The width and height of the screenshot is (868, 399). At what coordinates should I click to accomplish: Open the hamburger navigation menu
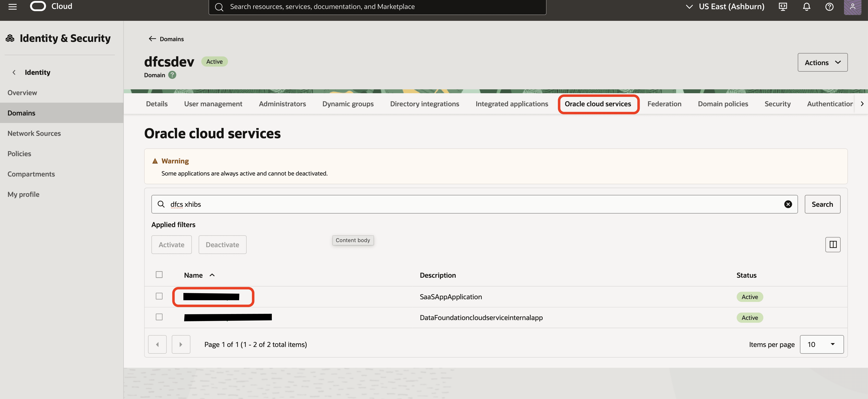click(x=12, y=6)
